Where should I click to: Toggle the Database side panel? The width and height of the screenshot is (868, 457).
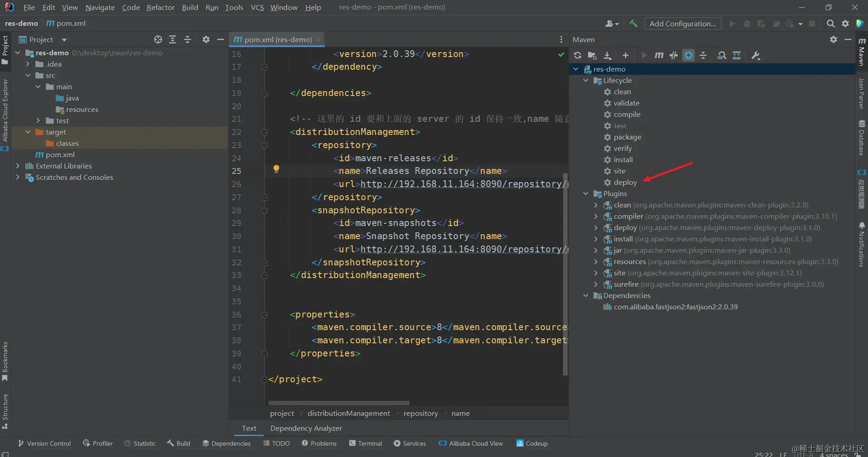(862, 138)
